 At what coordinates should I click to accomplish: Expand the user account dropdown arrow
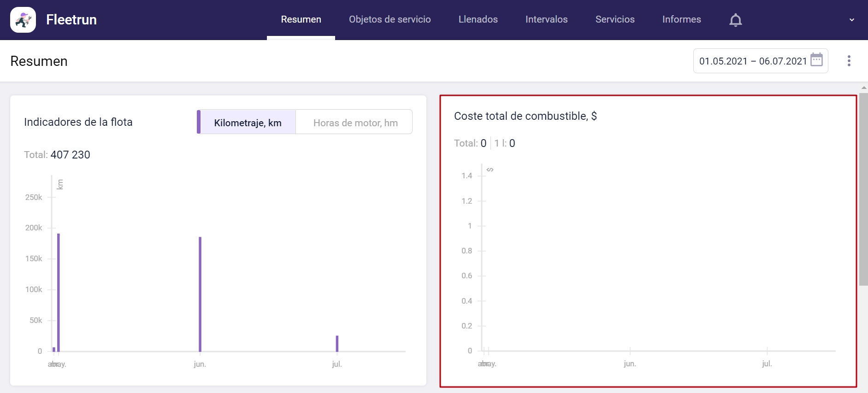851,20
